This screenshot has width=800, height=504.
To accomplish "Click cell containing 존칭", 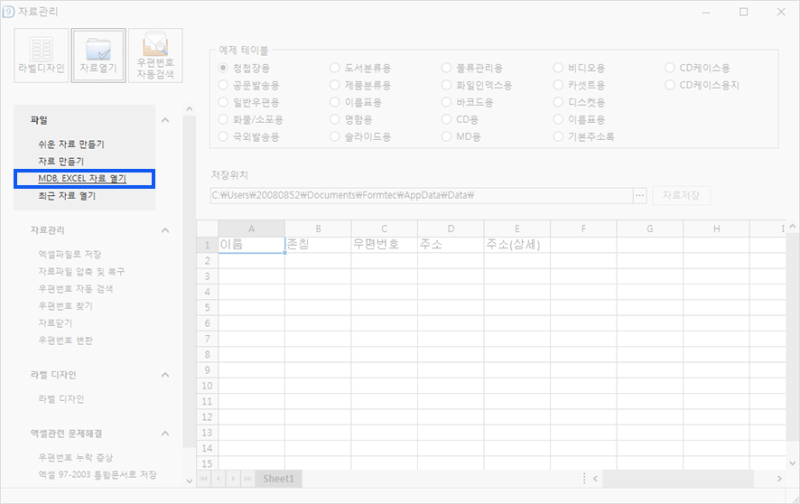I will coord(318,244).
